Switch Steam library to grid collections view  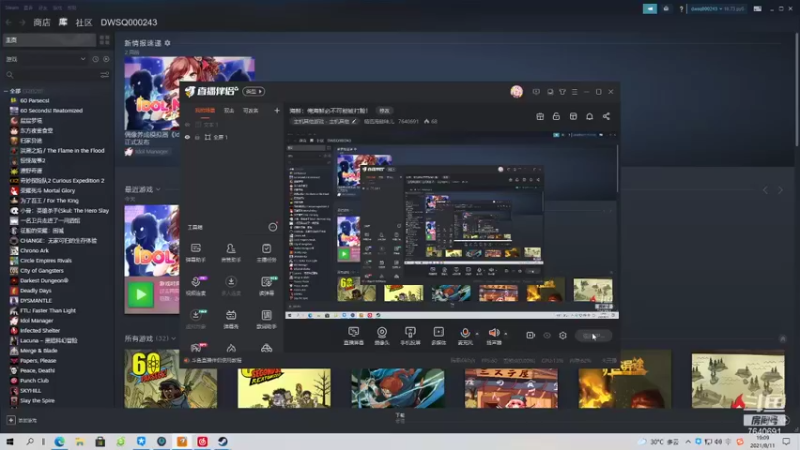click(105, 40)
